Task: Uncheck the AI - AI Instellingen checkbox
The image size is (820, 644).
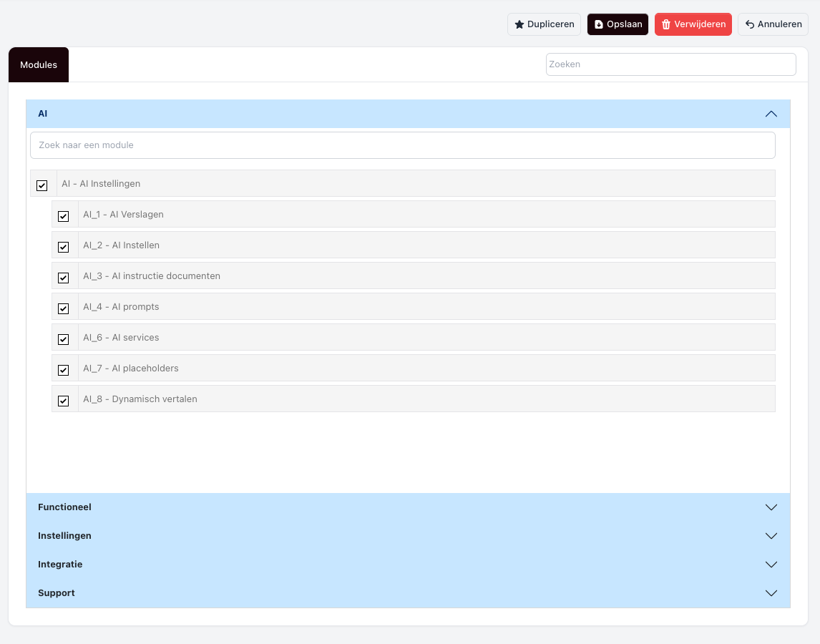Action: click(x=42, y=186)
